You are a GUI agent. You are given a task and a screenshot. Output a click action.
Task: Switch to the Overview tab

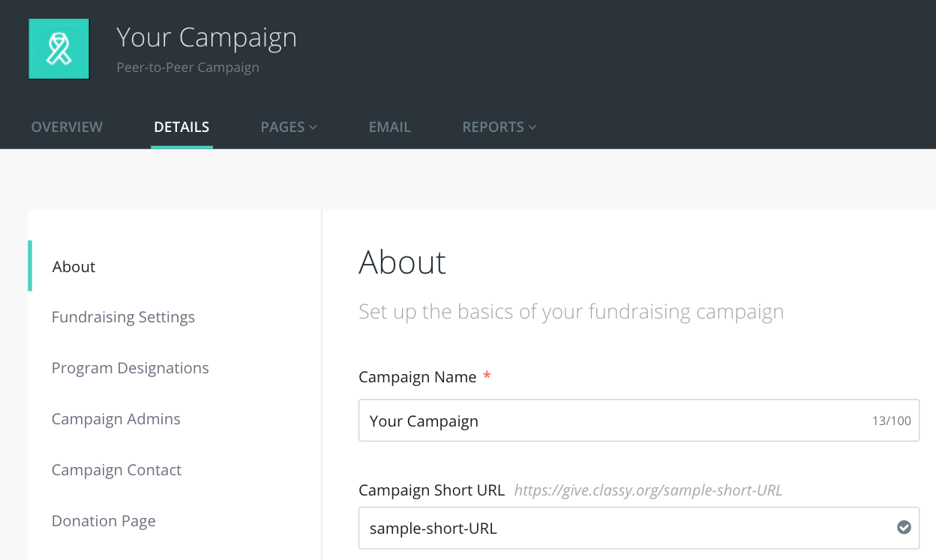click(x=67, y=127)
